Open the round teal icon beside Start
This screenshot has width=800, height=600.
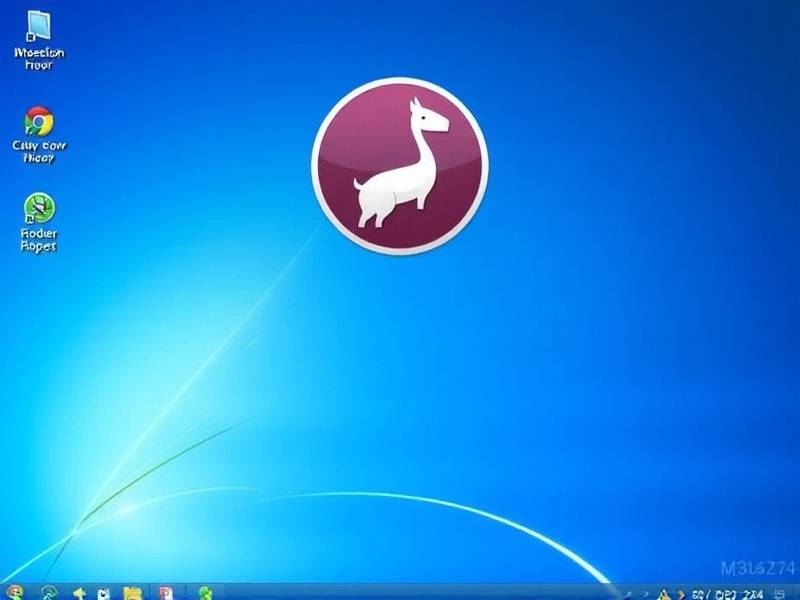49,592
